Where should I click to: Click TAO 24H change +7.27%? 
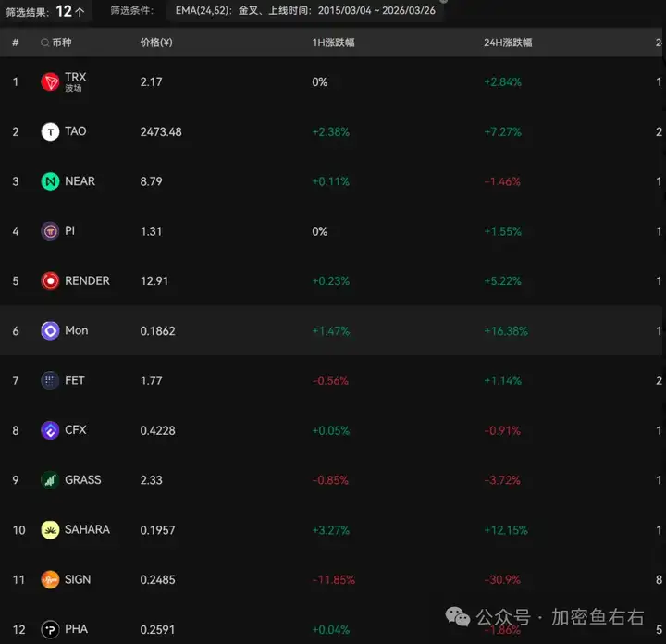[x=503, y=132]
